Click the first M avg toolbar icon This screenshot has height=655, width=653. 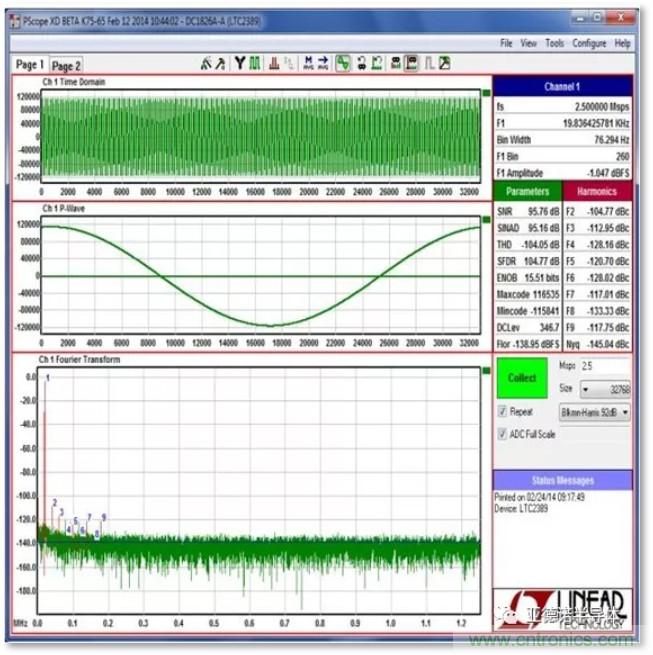pyautogui.click(x=308, y=63)
